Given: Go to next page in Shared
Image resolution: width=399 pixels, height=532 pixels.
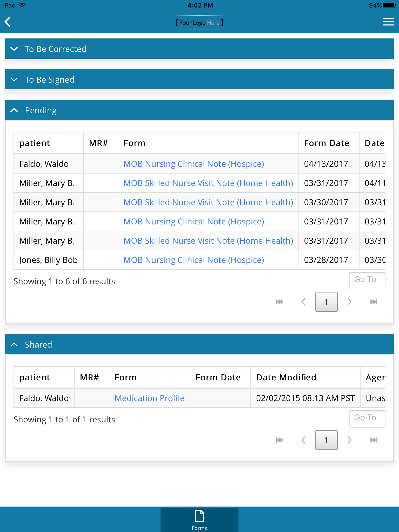Looking at the screenshot, I should (350, 440).
